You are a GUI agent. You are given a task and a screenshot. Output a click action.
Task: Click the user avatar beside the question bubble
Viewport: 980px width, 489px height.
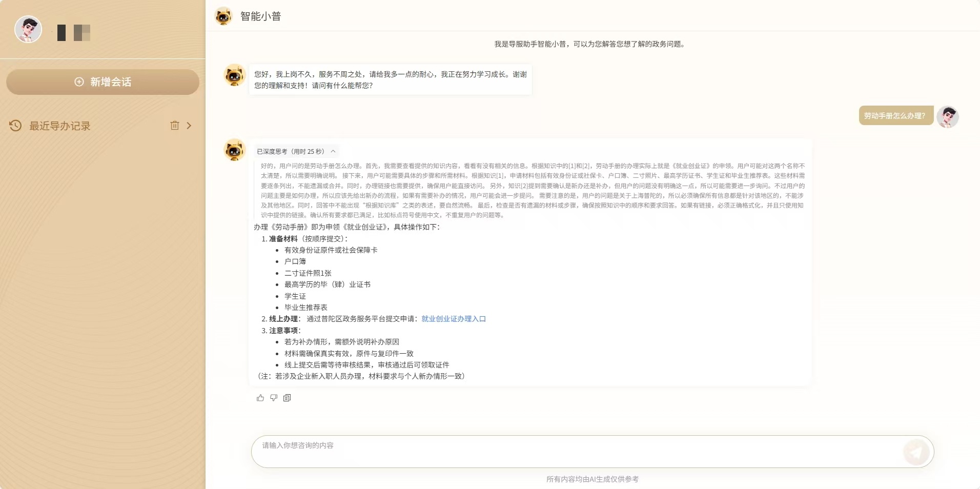click(x=948, y=117)
